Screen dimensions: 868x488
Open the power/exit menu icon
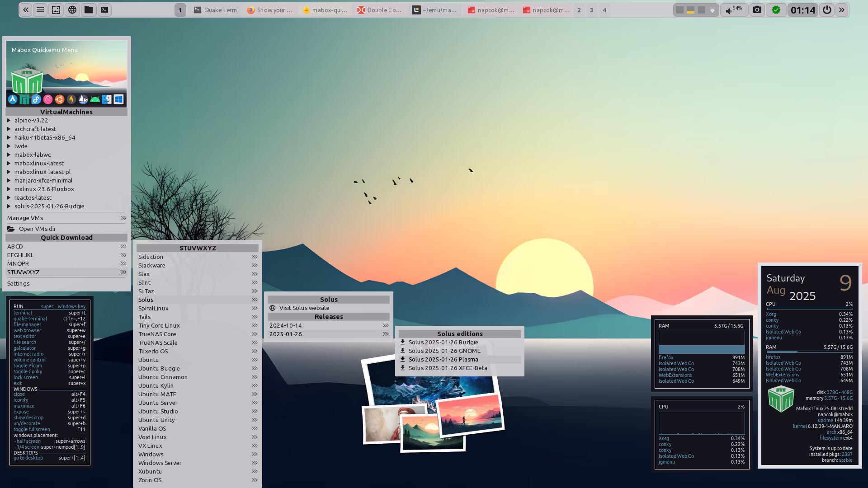(x=826, y=9)
